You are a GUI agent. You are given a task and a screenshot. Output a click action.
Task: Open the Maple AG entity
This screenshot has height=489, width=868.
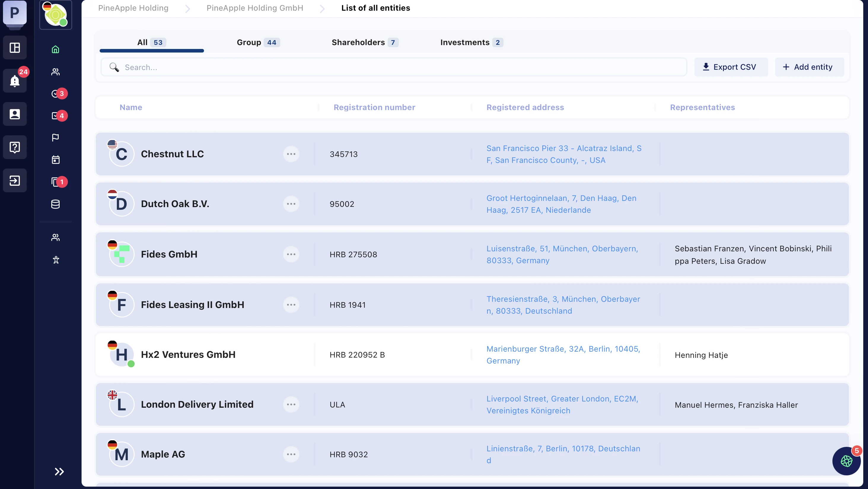coord(163,454)
